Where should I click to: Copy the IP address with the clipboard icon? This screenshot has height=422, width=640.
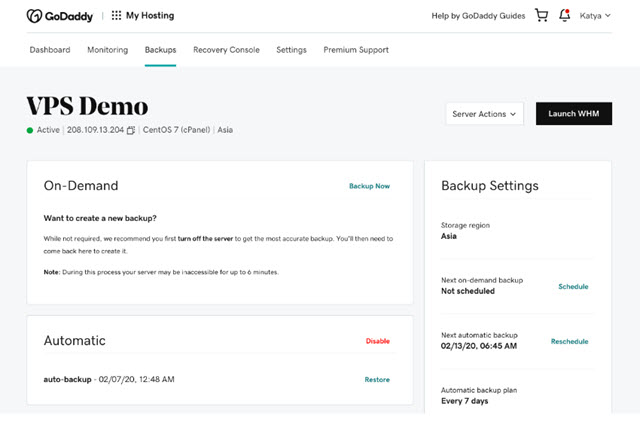click(131, 130)
